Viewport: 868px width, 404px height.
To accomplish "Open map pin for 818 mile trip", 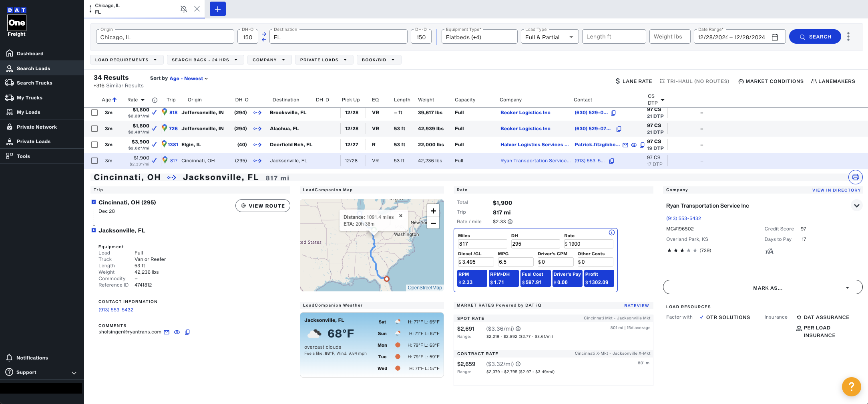I will [x=164, y=112].
